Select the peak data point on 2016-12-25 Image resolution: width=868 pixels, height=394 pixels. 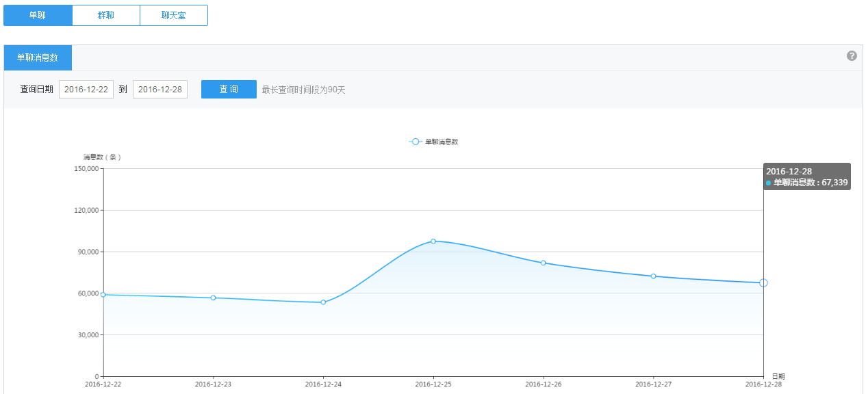tap(433, 241)
